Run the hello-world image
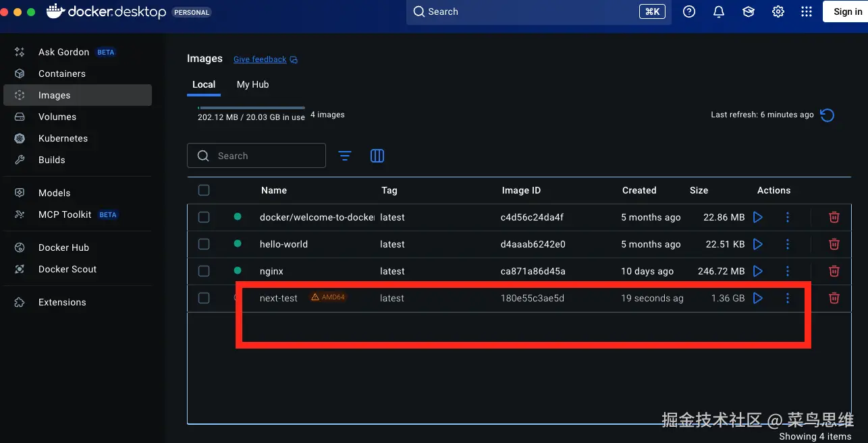The width and height of the screenshot is (868, 443). tap(758, 244)
